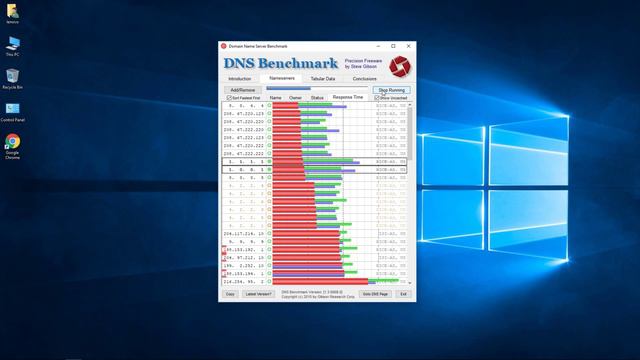Click the list scrollbar up arrow
The width and height of the screenshot is (640, 360).
click(410, 105)
